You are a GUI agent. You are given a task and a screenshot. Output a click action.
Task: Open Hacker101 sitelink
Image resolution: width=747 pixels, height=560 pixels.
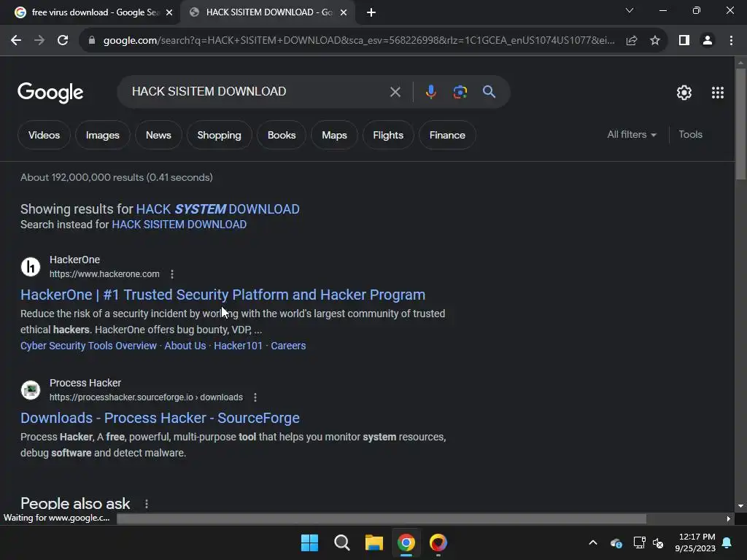(x=239, y=346)
